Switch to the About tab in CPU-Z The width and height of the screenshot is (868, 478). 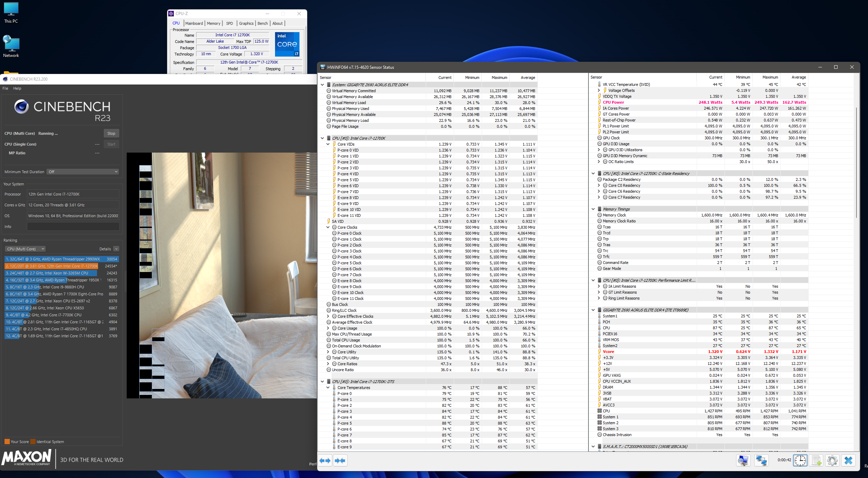point(277,23)
